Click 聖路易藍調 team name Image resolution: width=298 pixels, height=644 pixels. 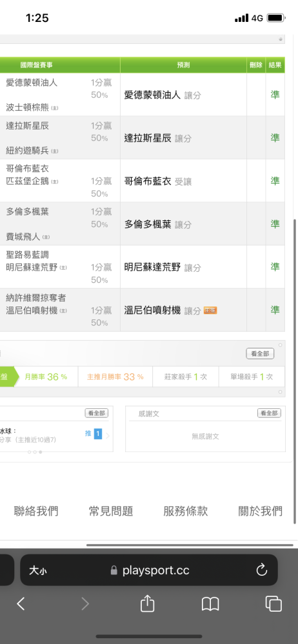click(x=27, y=255)
